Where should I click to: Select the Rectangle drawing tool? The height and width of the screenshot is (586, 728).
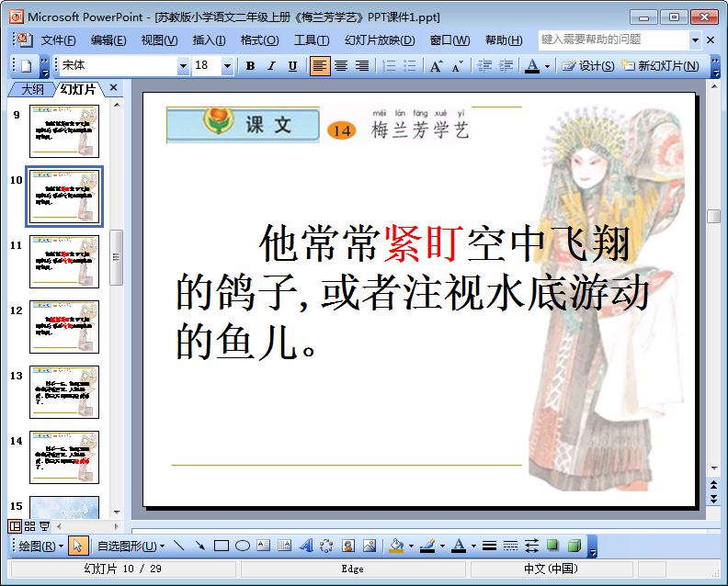[x=221, y=546]
